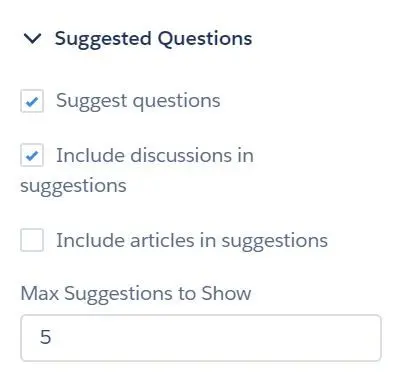Click the blue checkmark beside Suggest questions

click(x=32, y=102)
